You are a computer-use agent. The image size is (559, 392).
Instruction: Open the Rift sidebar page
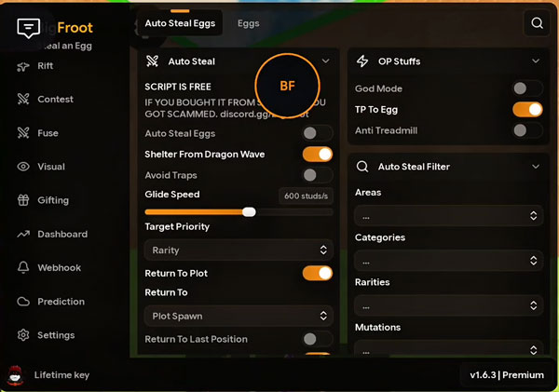click(46, 66)
